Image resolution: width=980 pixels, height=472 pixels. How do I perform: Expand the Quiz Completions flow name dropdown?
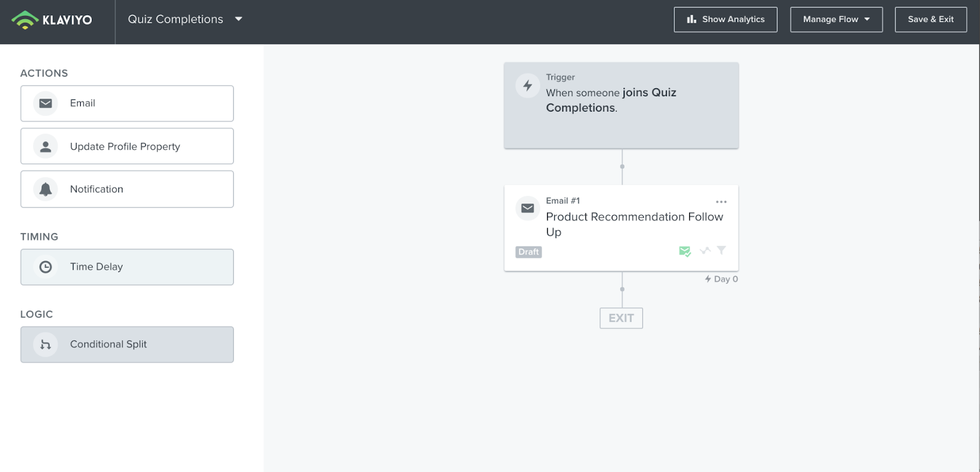pos(239,19)
